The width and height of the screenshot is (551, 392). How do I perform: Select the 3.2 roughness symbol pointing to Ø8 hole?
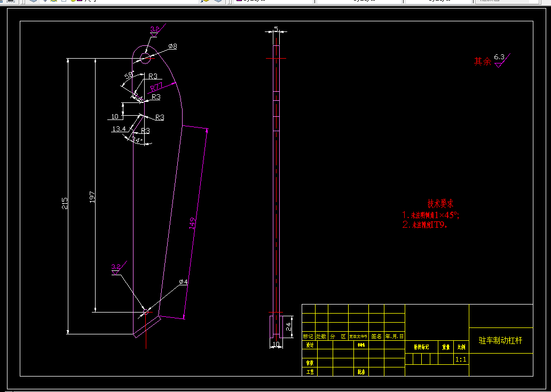click(157, 30)
